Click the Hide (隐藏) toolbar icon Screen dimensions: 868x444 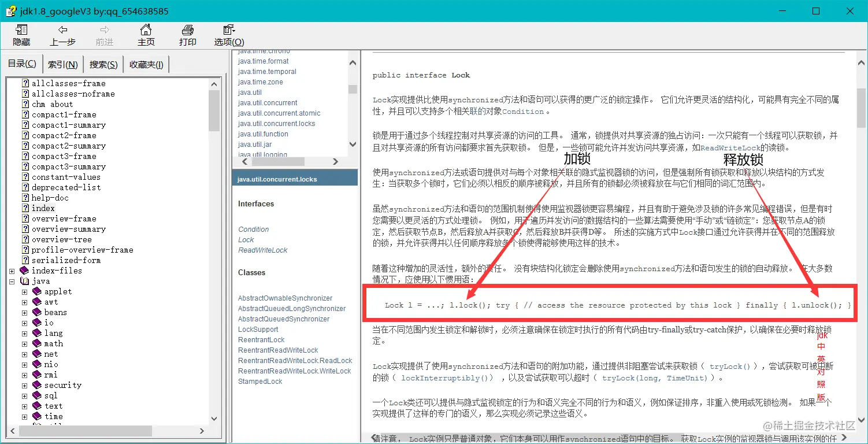tap(21, 30)
